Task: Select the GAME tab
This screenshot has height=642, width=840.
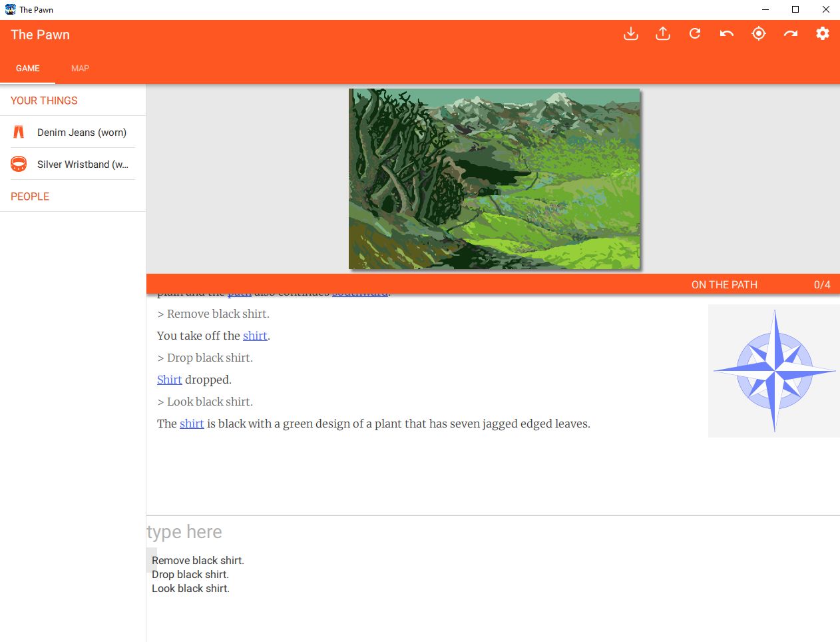Action: [x=28, y=68]
